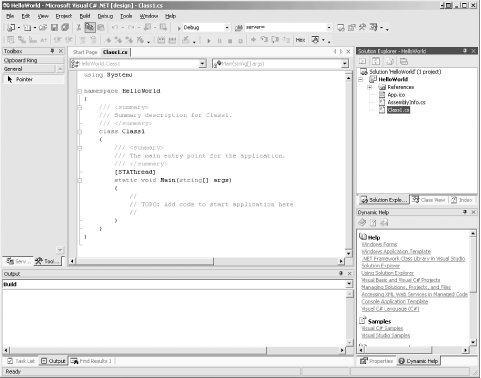Click the New Project toolbar icon
The height and width of the screenshot is (378, 481).
click(11, 27)
